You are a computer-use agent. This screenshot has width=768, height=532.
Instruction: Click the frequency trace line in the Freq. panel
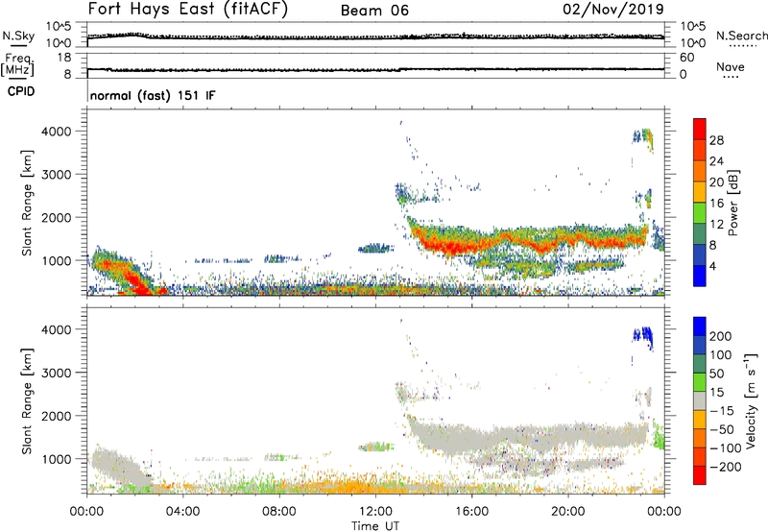pyautogui.click(x=375, y=69)
